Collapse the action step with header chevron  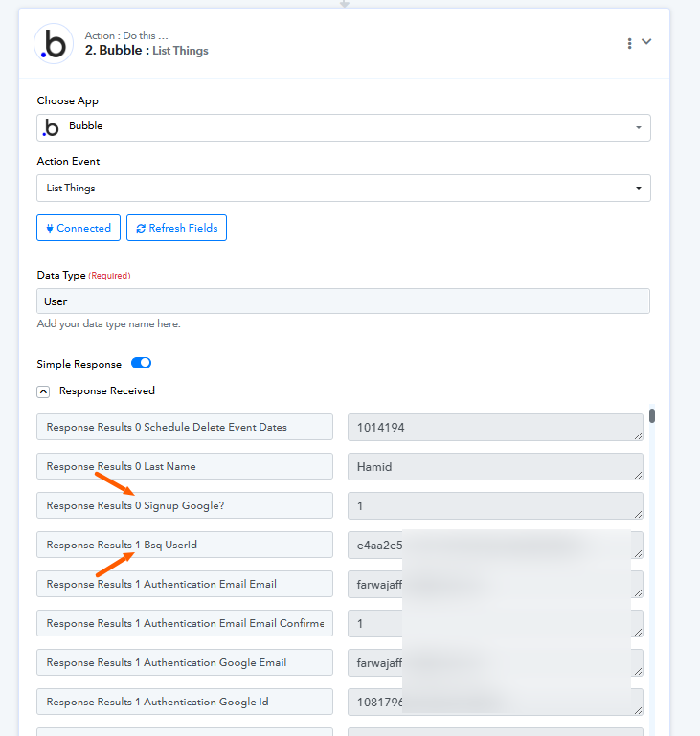646,42
